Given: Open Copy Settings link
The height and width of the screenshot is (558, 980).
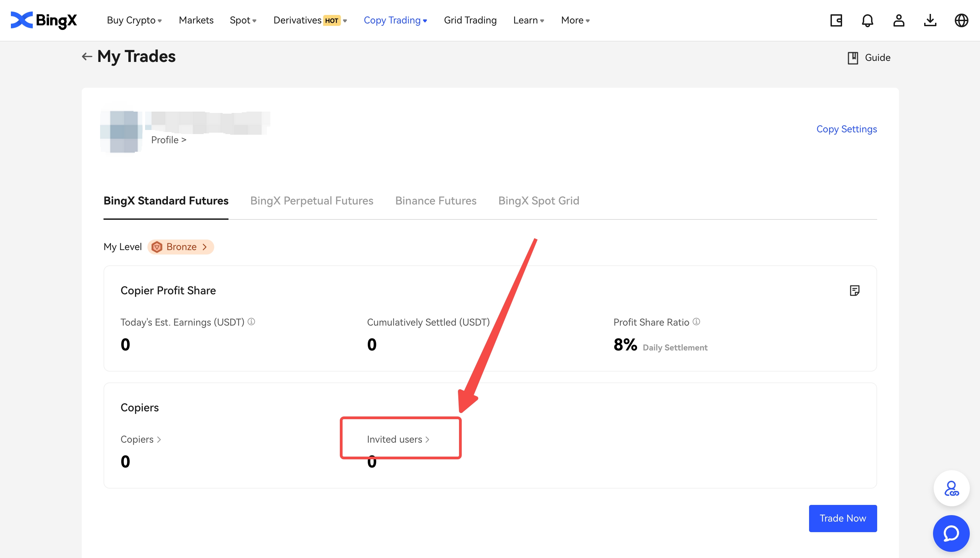Looking at the screenshot, I should coord(846,129).
